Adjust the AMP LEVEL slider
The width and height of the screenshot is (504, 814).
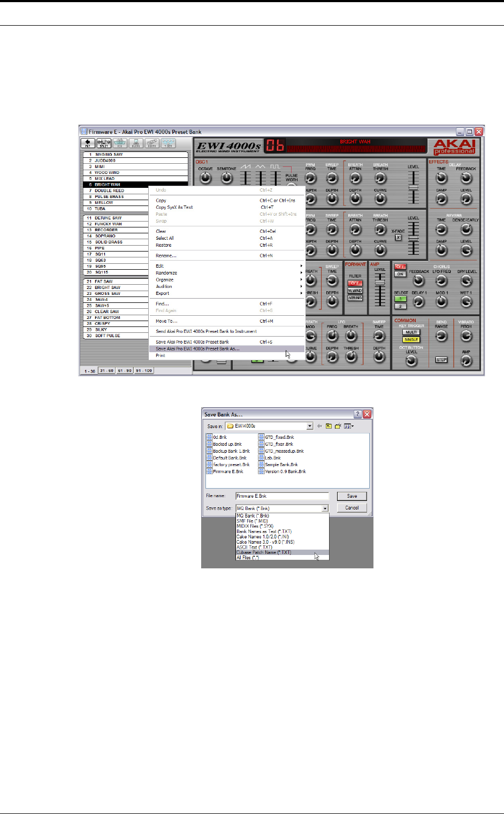380,283
